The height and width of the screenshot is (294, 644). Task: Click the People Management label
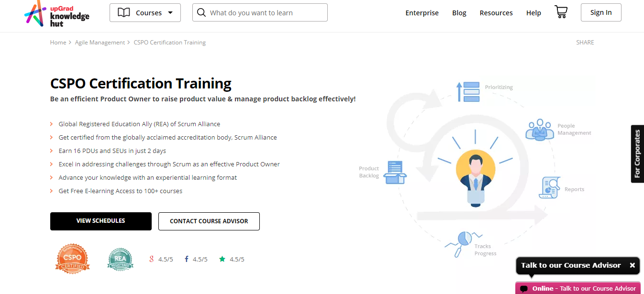click(x=574, y=130)
